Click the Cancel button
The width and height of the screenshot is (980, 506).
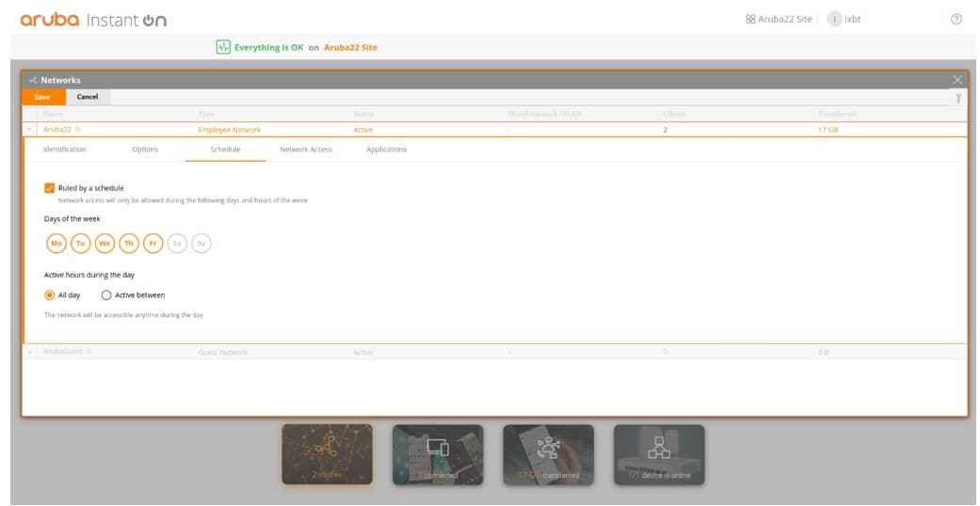[88, 97]
